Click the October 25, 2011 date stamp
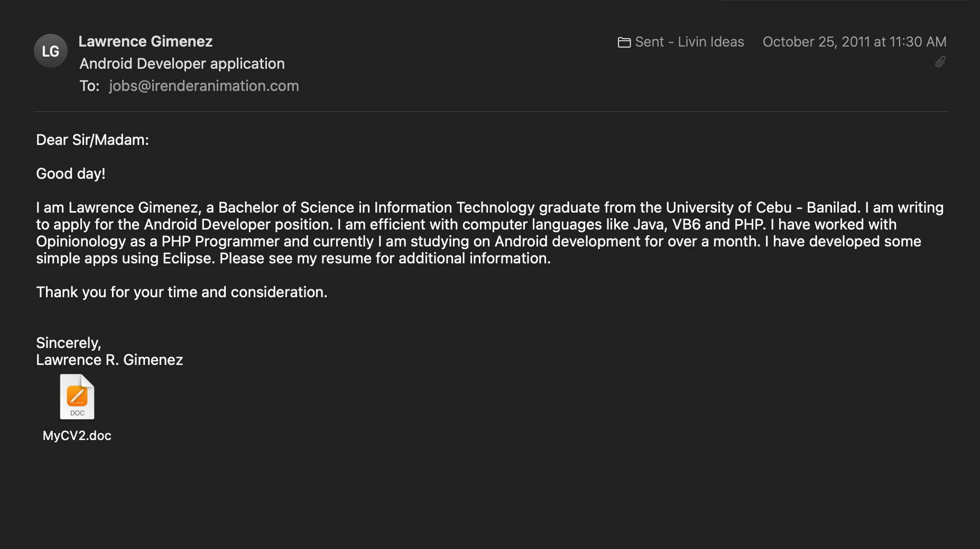This screenshot has height=549, width=980. 854,42
